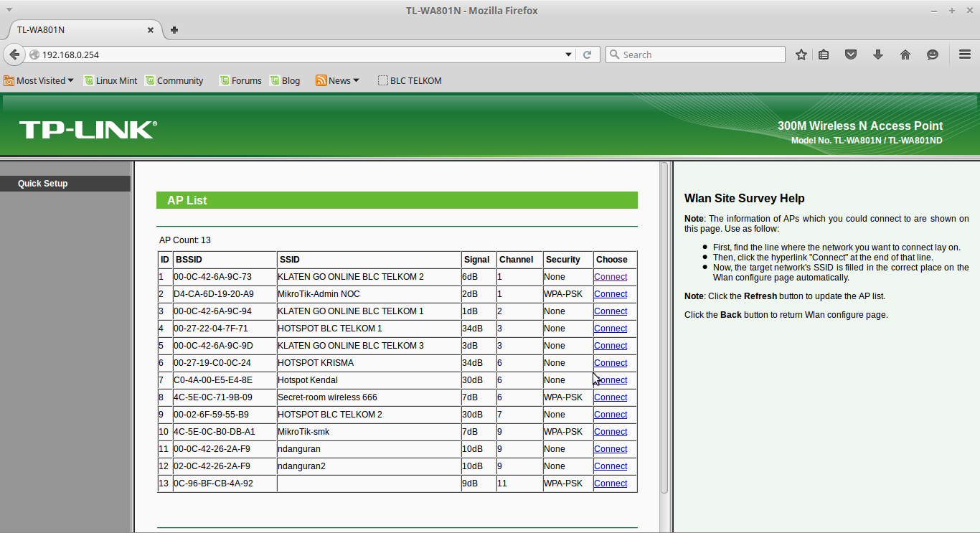Show the address bar history dropdown
This screenshot has width=980, height=533.
(568, 54)
